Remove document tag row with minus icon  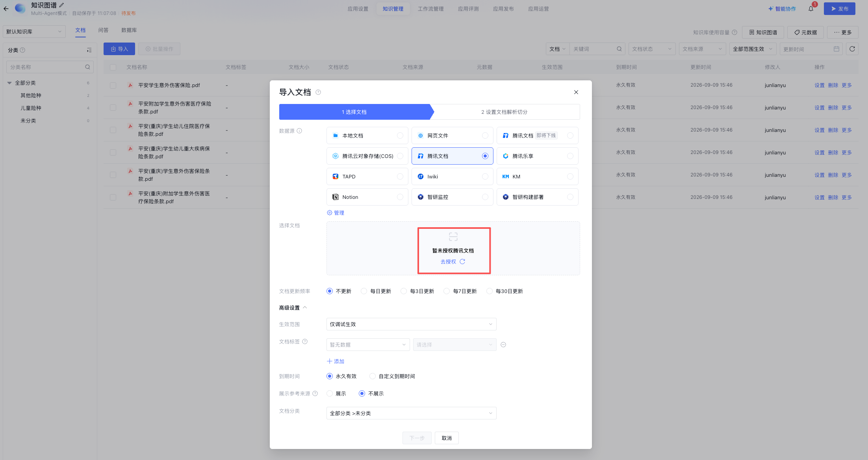click(x=503, y=345)
